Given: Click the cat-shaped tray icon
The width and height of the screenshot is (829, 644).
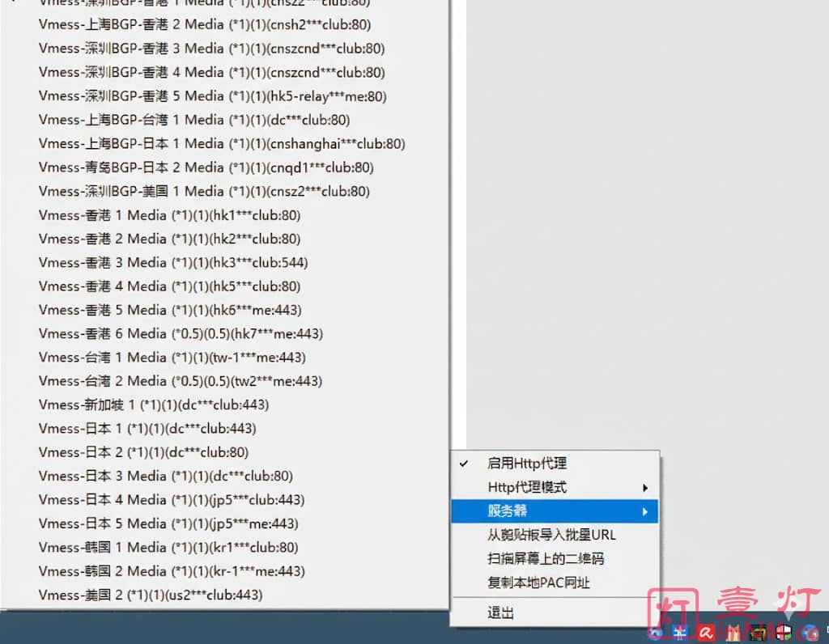Looking at the screenshot, I should pyautogui.click(x=733, y=633).
